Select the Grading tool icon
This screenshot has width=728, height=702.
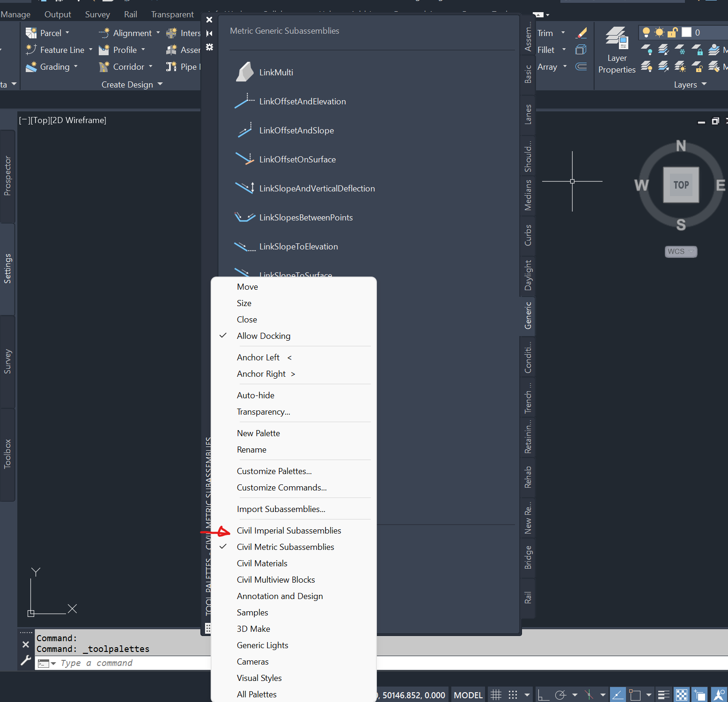[31, 66]
